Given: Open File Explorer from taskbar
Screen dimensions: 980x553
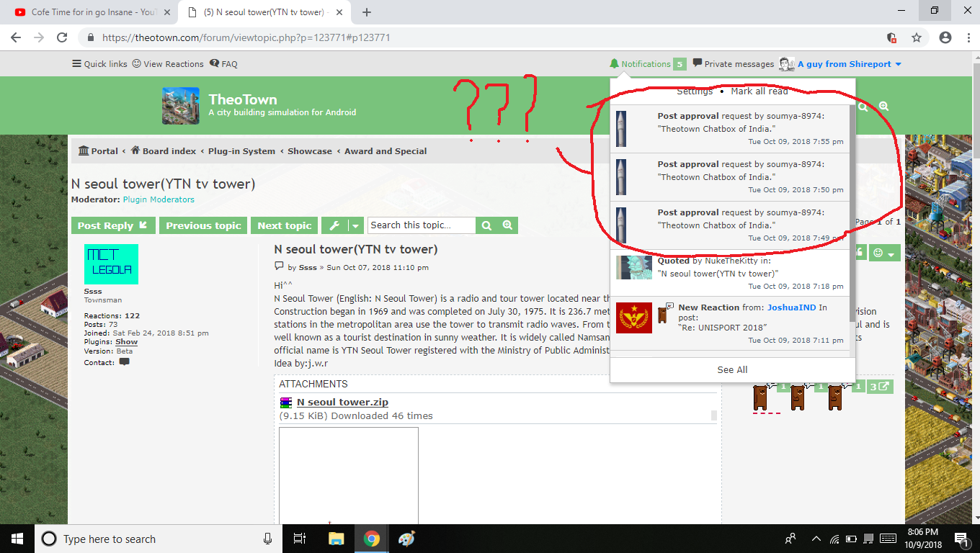Looking at the screenshot, I should (x=336, y=539).
